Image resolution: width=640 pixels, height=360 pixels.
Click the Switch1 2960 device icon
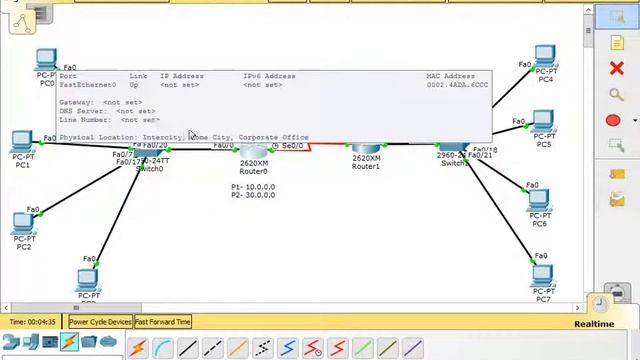click(454, 147)
